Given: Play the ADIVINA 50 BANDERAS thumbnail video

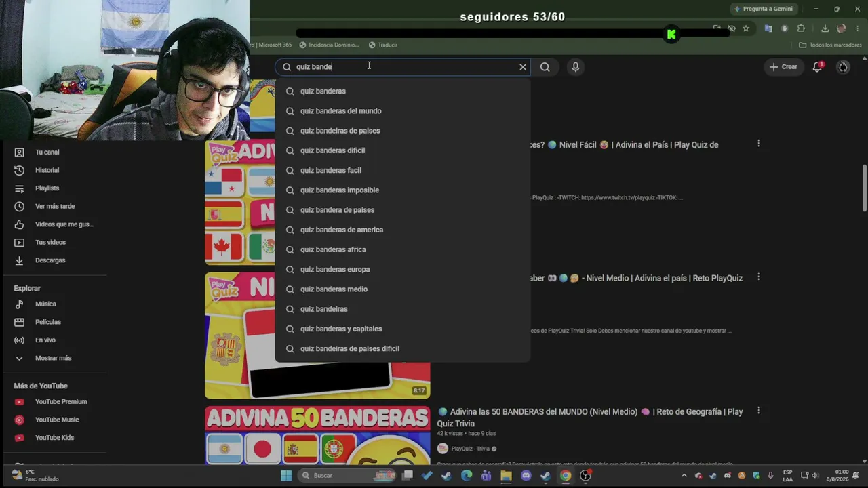Looking at the screenshot, I should 317,435.
